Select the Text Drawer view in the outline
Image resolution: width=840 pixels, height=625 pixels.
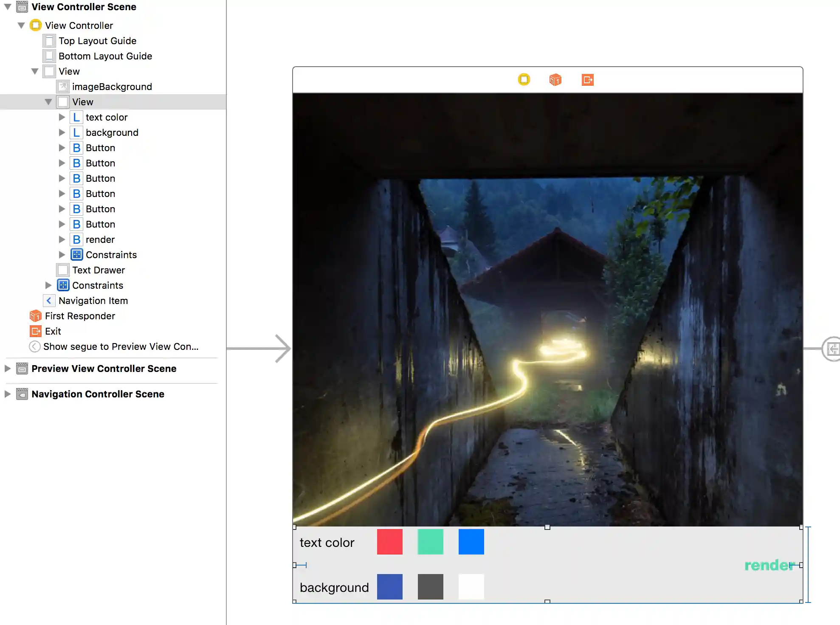98,270
